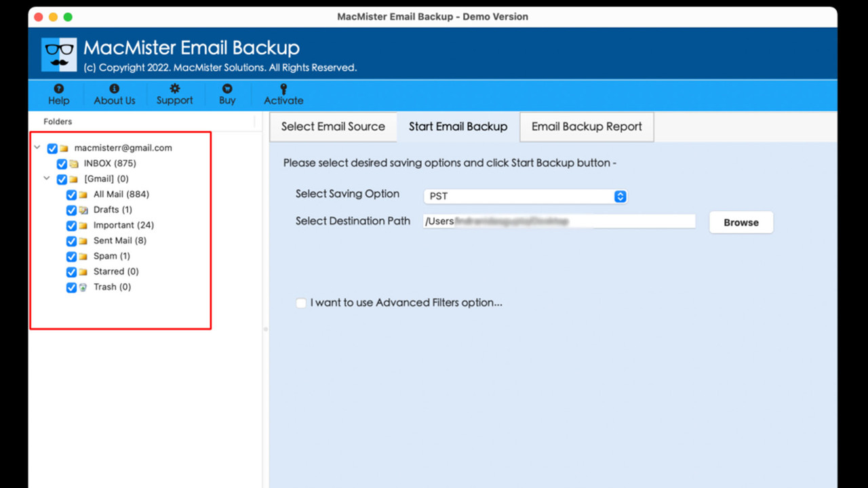Uncheck the macmisterr@gmail.com account checkbox
This screenshot has height=488, width=868.
[52, 148]
